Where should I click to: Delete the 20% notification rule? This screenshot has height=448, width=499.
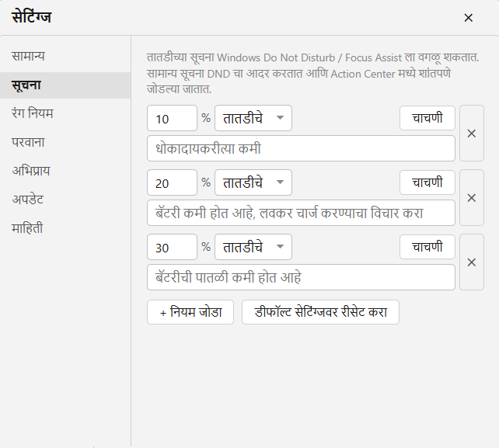click(472, 198)
